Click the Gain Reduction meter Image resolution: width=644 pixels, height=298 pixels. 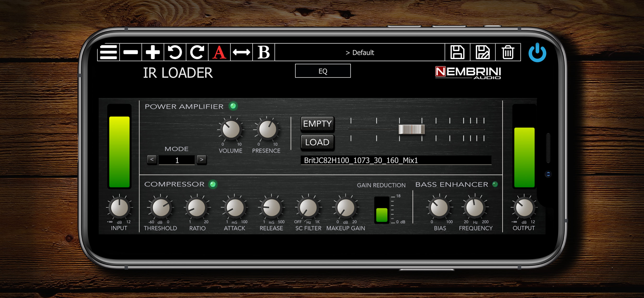[x=382, y=210]
